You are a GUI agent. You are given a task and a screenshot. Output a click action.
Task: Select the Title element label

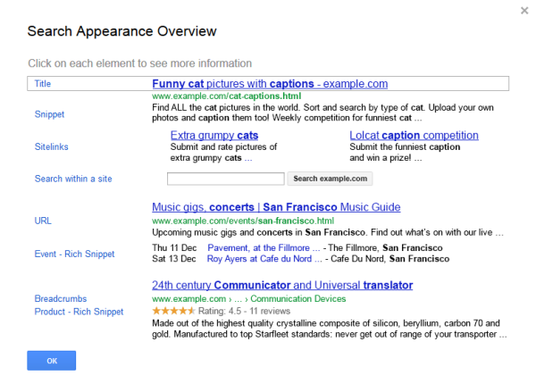point(43,84)
